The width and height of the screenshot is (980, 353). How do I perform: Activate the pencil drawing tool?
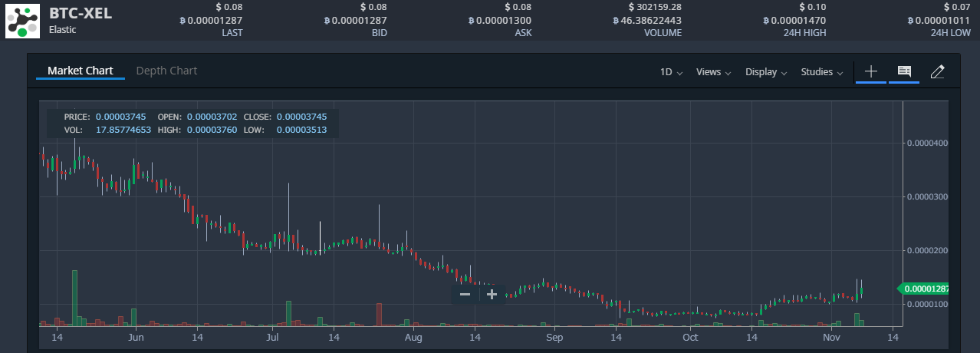(x=936, y=71)
